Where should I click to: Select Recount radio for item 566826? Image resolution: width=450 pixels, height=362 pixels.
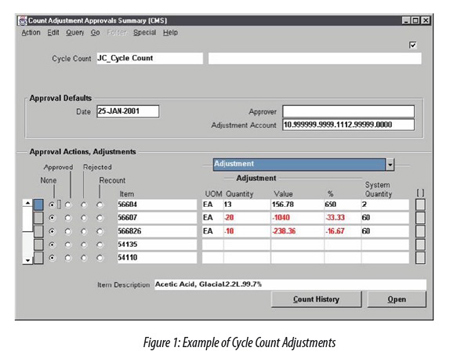(x=100, y=231)
